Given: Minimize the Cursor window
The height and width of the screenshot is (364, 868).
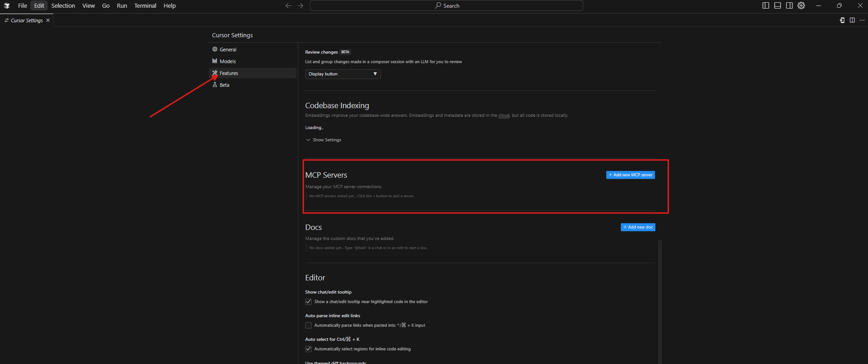Looking at the screenshot, I should (818, 5).
